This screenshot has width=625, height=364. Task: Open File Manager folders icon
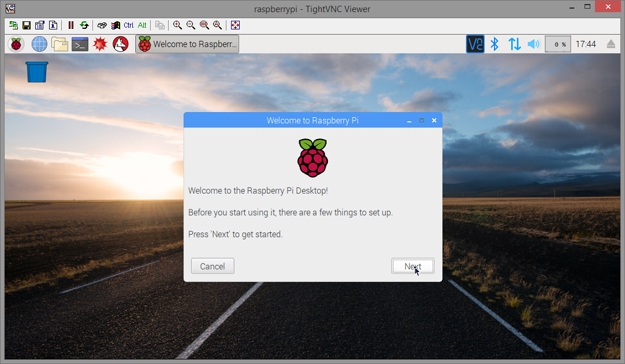pos(60,44)
